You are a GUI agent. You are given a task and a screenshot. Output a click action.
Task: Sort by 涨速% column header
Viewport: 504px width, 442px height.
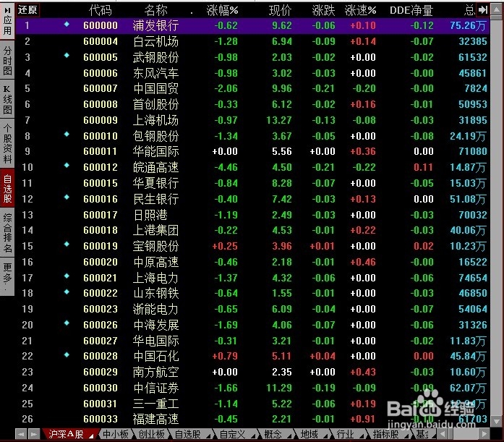(360, 11)
